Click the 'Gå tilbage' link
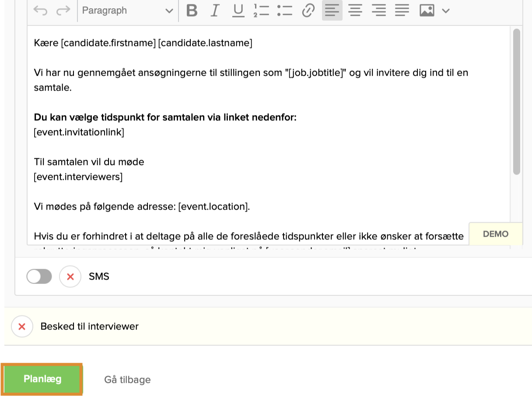Viewport: 532px width, 399px height. coord(126,379)
